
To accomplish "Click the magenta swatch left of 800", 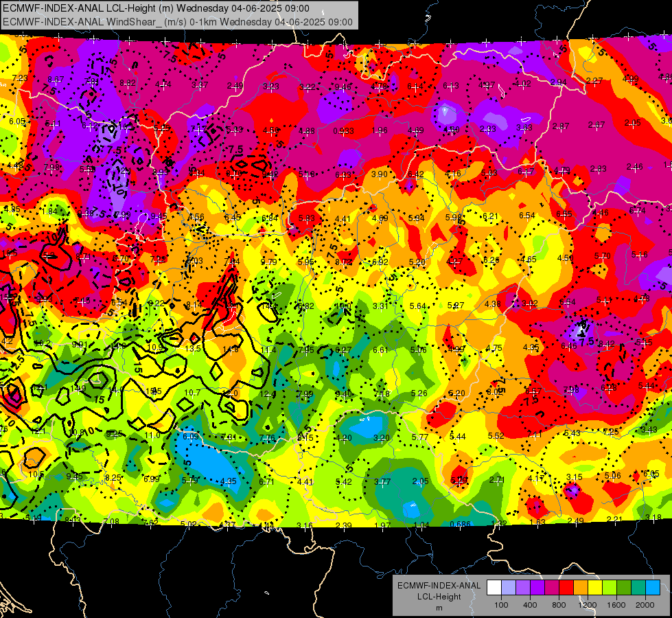I will (x=552, y=588).
